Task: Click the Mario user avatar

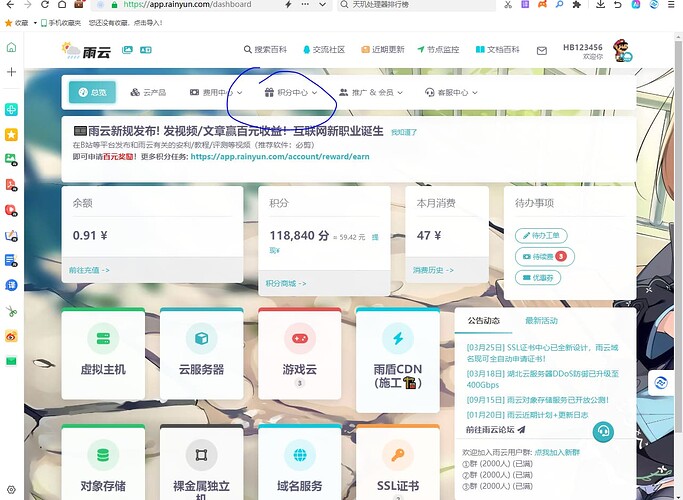Action: [x=622, y=50]
